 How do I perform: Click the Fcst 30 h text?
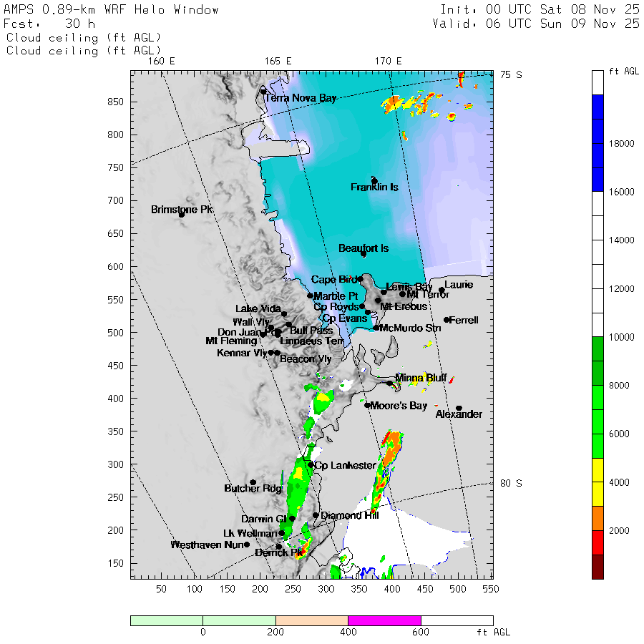pos(49,24)
